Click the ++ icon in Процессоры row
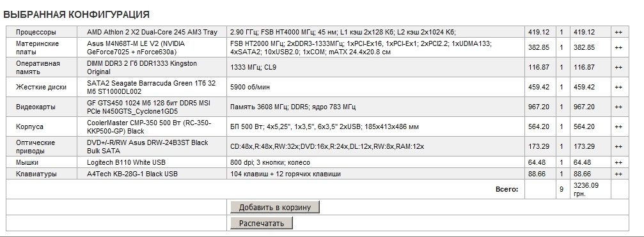This screenshot has width=644, height=237. click(618, 33)
